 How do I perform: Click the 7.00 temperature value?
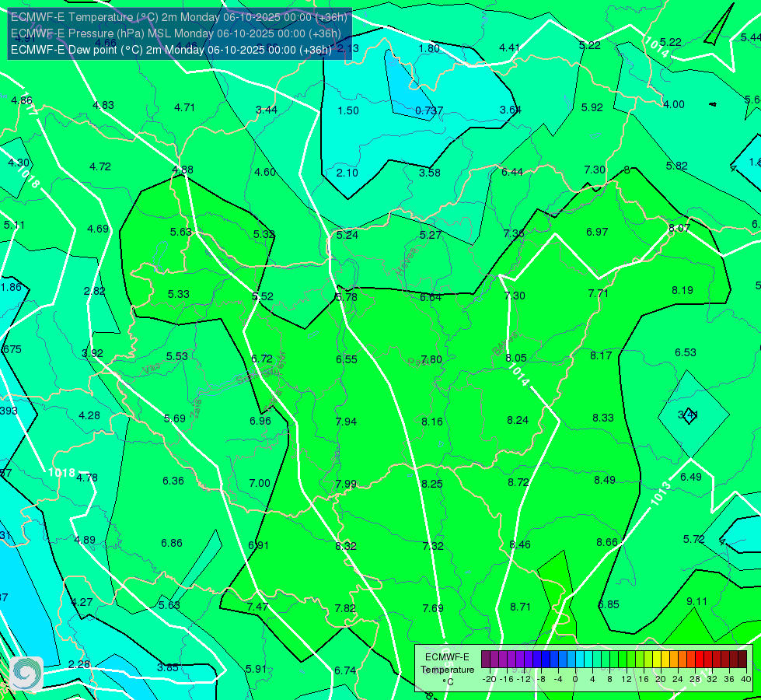[x=260, y=483]
